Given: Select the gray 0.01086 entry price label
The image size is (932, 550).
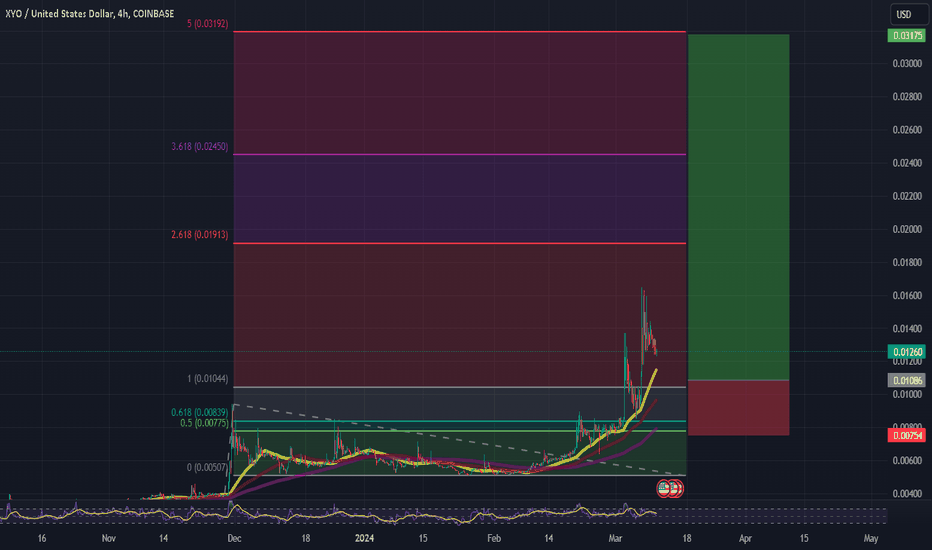Looking at the screenshot, I should (x=906, y=380).
